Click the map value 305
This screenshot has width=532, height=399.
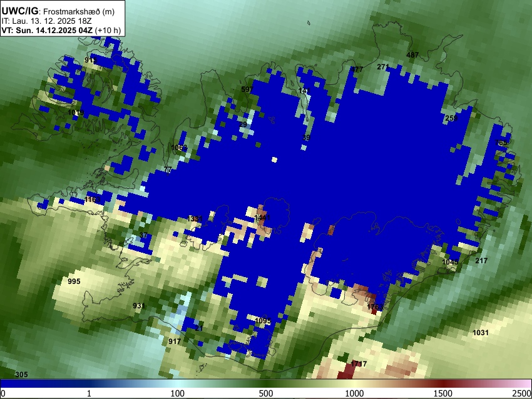click(21, 375)
